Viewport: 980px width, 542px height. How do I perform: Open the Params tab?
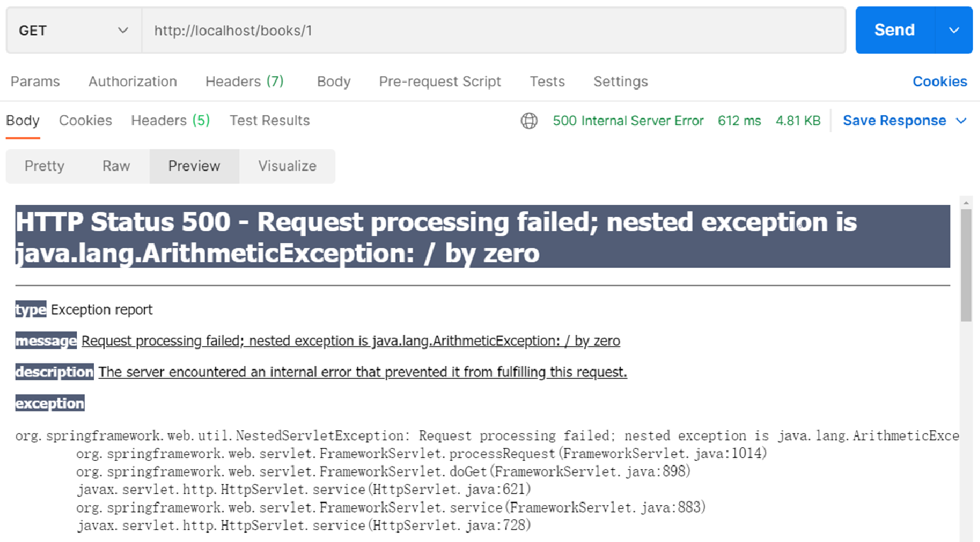pyautogui.click(x=35, y=81)
